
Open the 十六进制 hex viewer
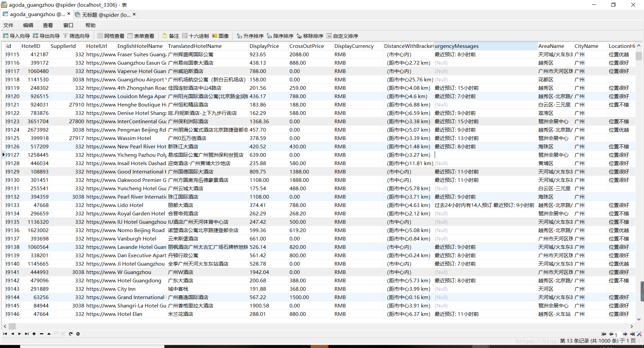196,36
